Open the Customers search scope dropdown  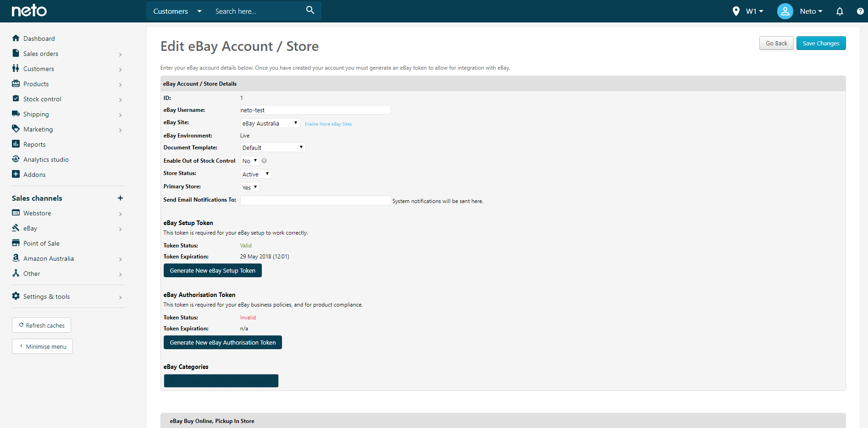pyautogui.click(x=177, y=11)
